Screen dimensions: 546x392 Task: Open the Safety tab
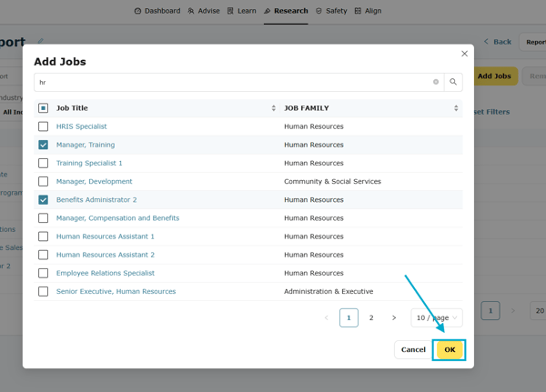(x=331, y=11)
